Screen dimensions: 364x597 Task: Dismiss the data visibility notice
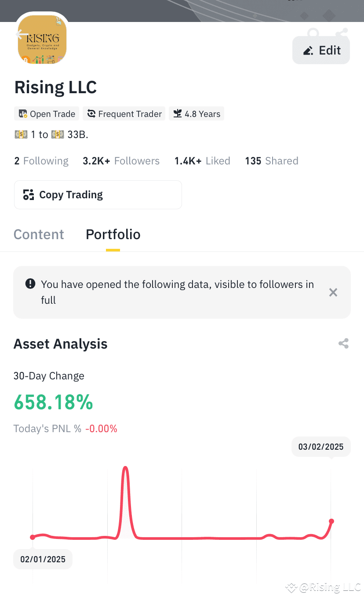tap(333, 292)
